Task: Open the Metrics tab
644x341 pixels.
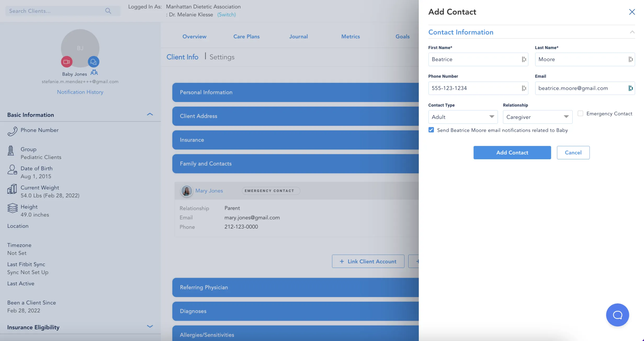Action: [x=351, y=37]
